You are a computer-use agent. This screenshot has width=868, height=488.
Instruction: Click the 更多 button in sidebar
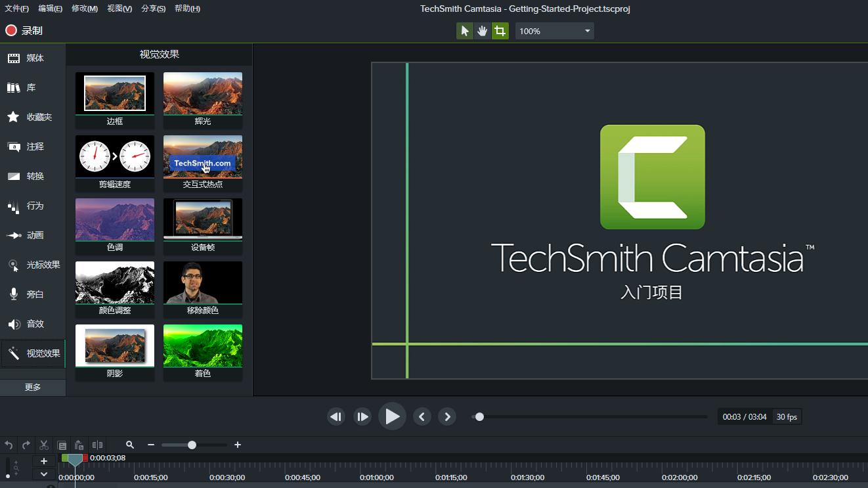point(33,387)
